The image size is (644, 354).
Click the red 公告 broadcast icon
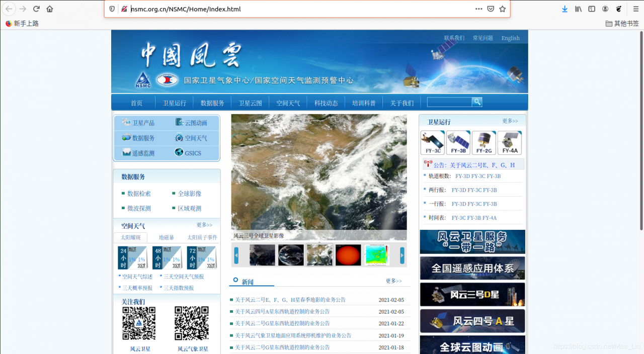coord(428,163)
